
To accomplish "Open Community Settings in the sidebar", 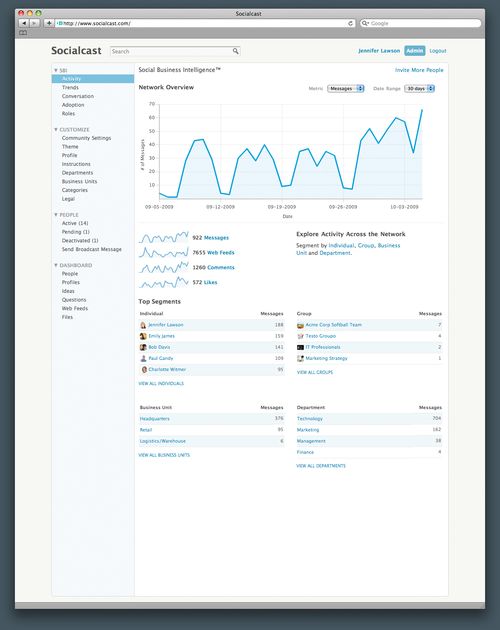I will click(86, 138).
